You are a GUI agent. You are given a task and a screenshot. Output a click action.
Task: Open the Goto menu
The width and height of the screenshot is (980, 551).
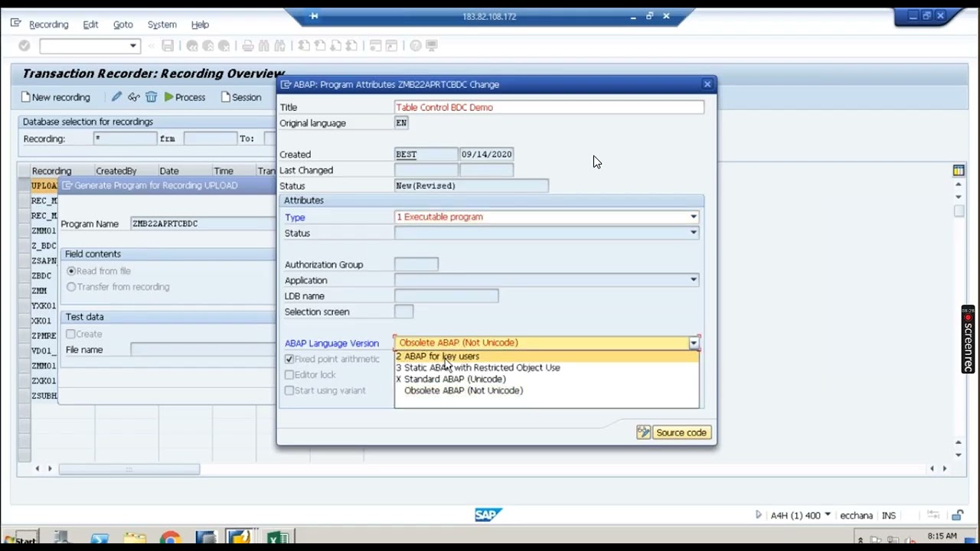123,24
